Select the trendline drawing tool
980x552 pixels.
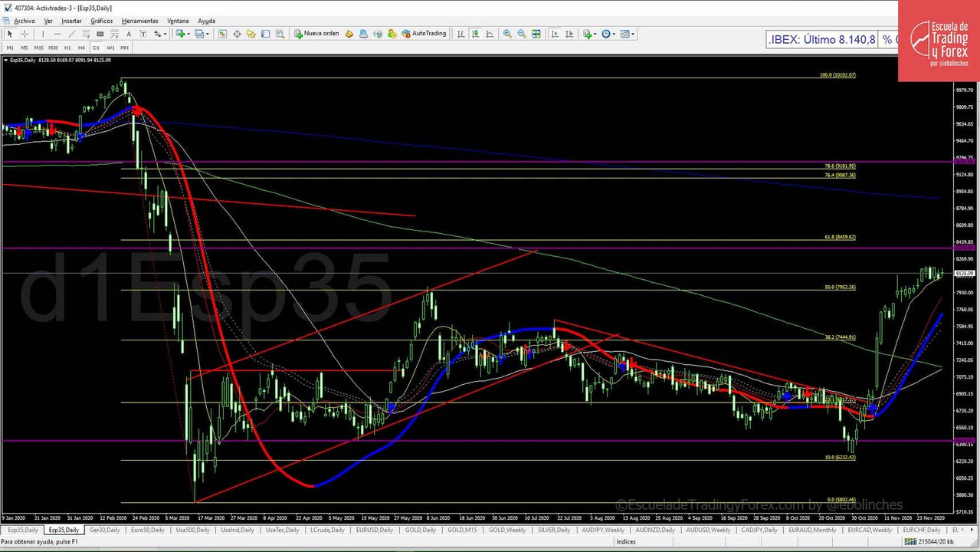(x=72, y=34)
